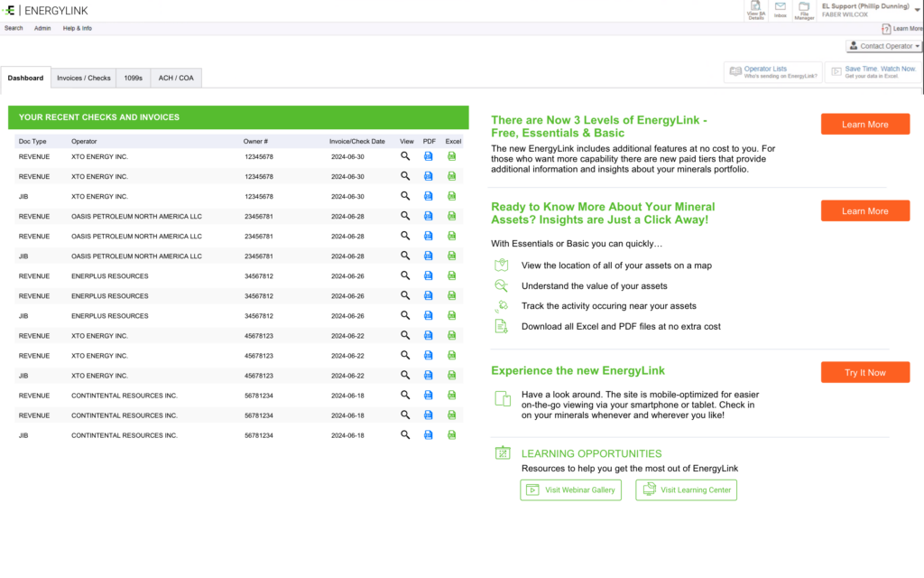Open the Admin menu
The height and width of the screenshot is (578, 924).
(x=42, y=28)
